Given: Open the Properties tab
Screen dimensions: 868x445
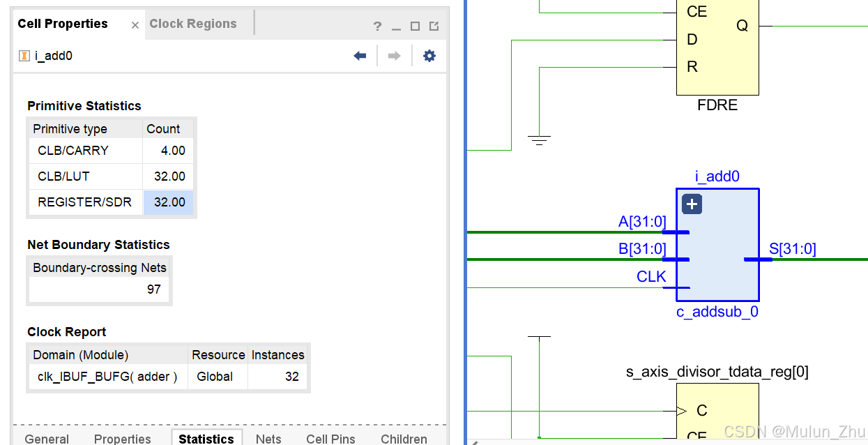Looking at the screenshot, I should [123, 439].
